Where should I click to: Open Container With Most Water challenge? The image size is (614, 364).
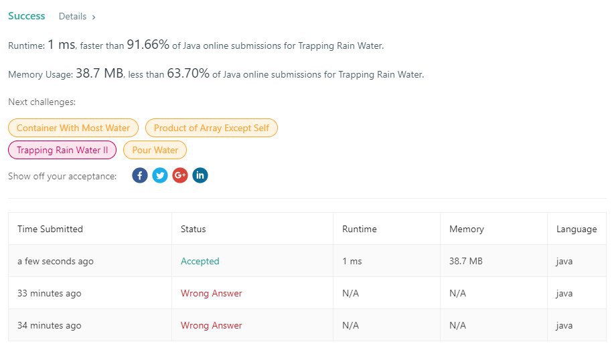pos(73,128)
